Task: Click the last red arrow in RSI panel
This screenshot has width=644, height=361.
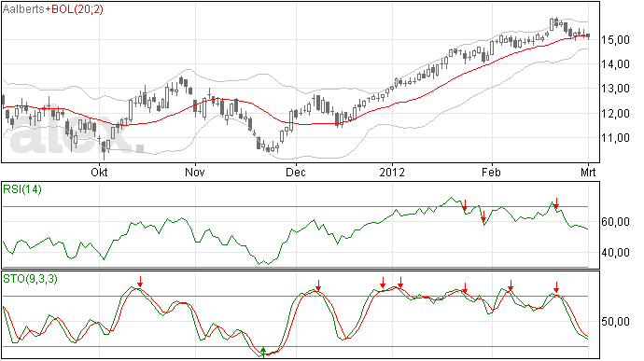Action: (x=556, y=203)
